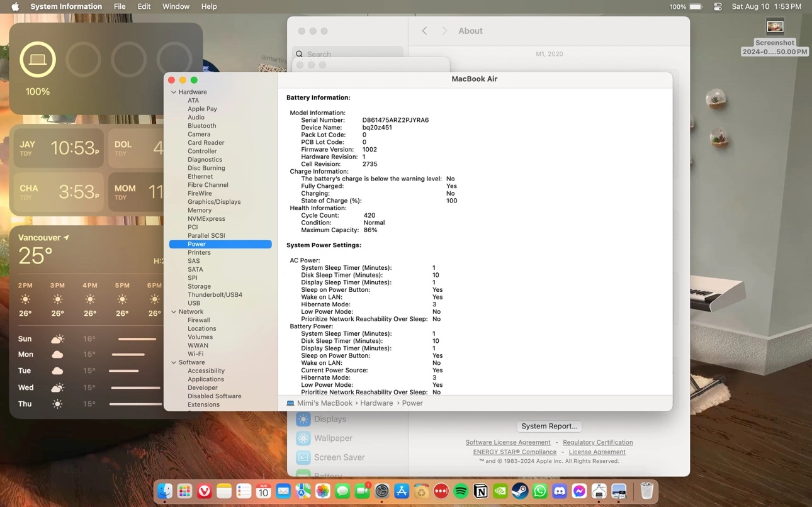The height and width of the screenshot is (507, 812).
Task: Open the Screenshot file on desktop
Action: pyautogui.click(x=775, y=38)
